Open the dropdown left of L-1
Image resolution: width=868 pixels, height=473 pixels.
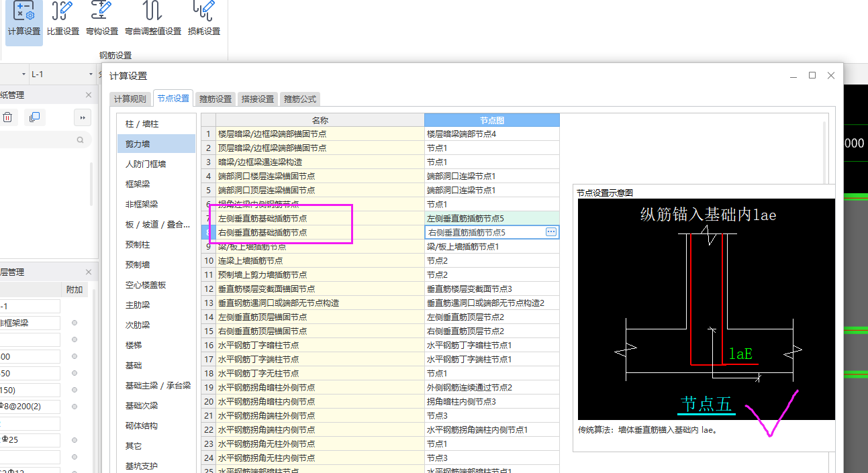[x=23, y=74]
